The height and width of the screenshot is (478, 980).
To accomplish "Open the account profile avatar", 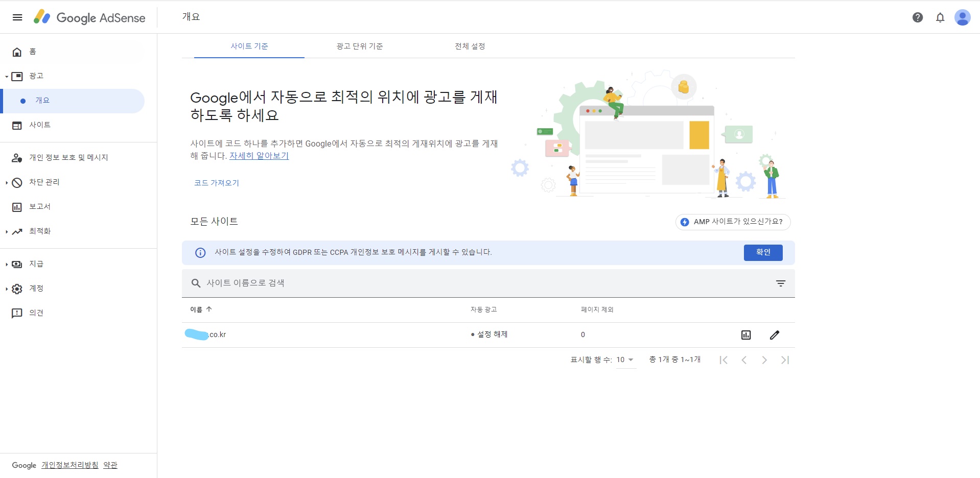I will click(963, 17).
